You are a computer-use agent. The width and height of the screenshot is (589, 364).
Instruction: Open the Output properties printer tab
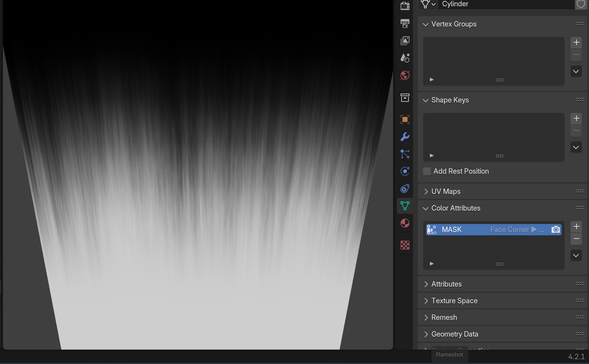(x=405, y=23)
